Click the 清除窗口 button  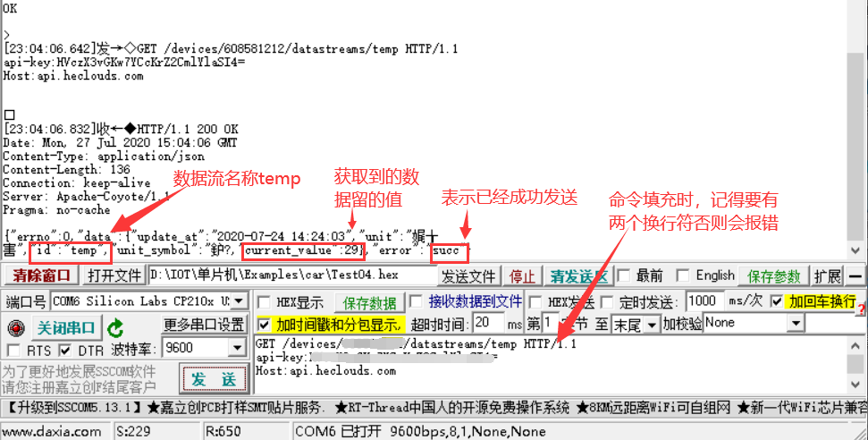pyautogui.click(x=42, y=275)
